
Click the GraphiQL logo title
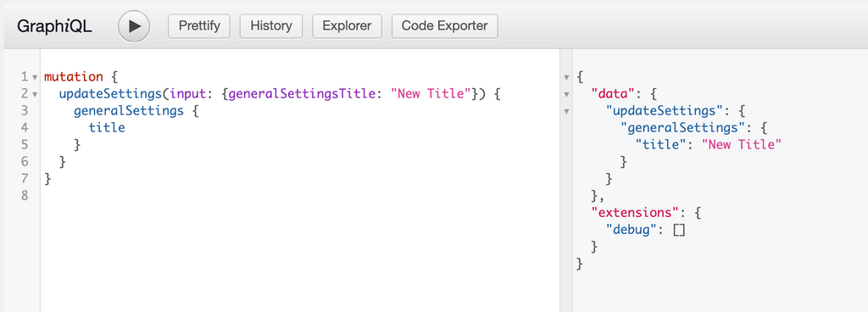tap(54, 26)
